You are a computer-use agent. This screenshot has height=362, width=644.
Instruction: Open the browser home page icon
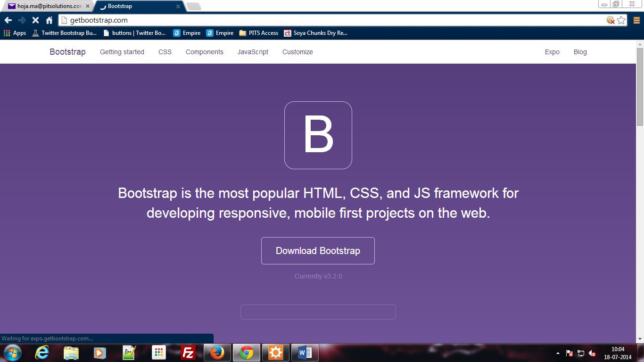(49, 20)
